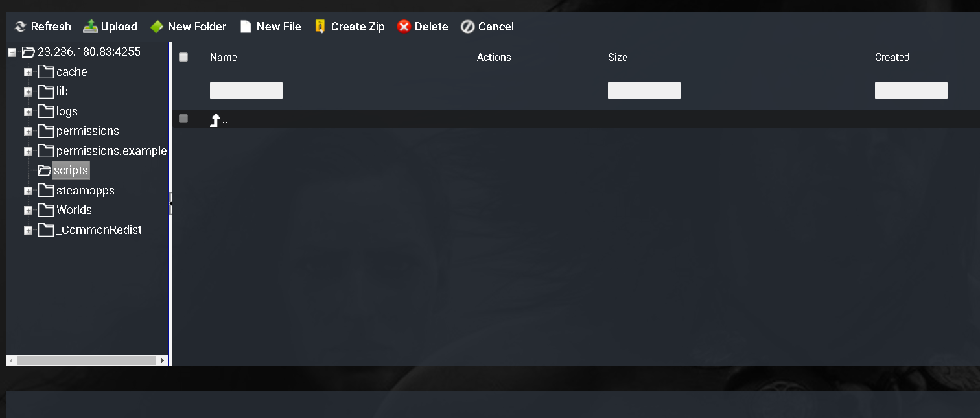Sort by the Size column header
The image size is (980, 418).
tap(618, 57)
